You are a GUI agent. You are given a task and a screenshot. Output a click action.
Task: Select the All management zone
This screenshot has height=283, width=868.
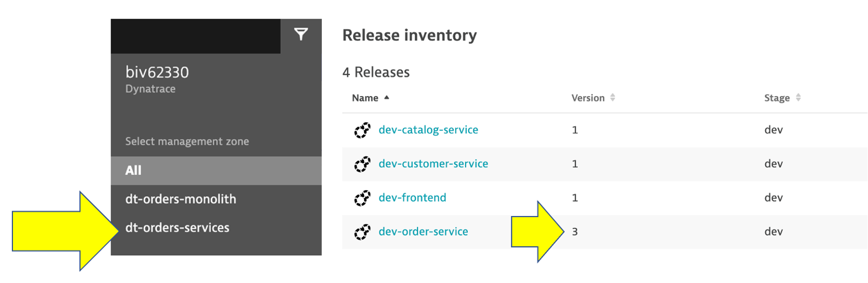[216, 170]
